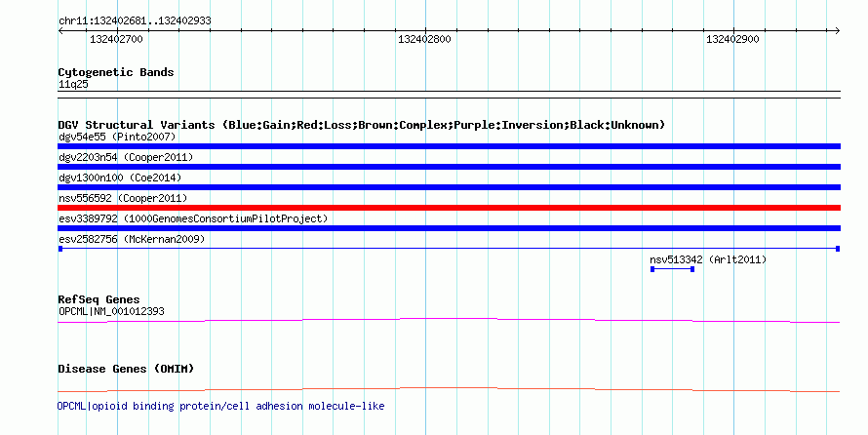
Task: Click the 11q25 band label
Action: [x=73, y=85]
